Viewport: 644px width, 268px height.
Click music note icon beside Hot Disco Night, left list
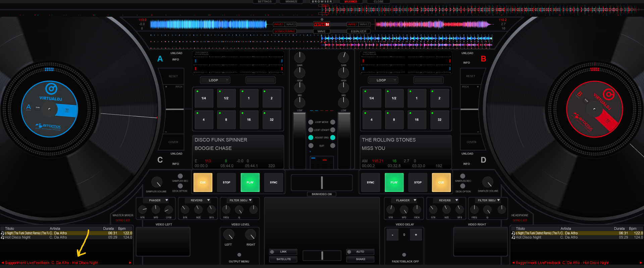click(x=2, y=237)
